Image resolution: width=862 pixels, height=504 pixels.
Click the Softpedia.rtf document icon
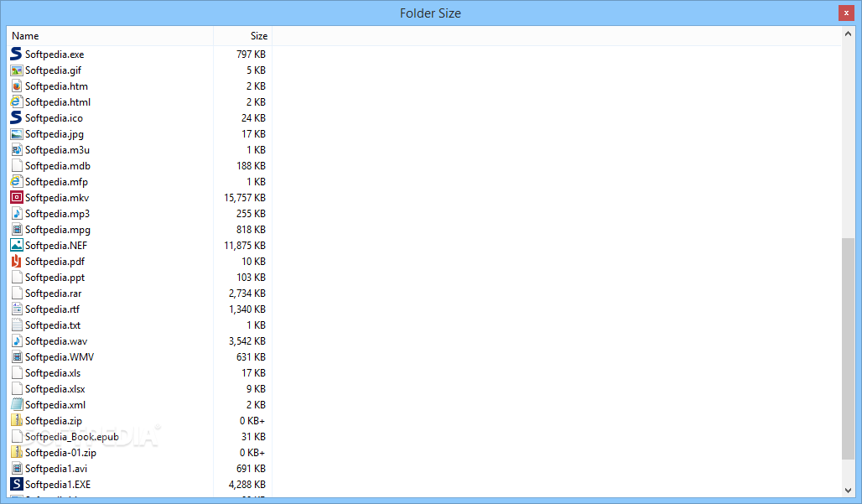17,309
